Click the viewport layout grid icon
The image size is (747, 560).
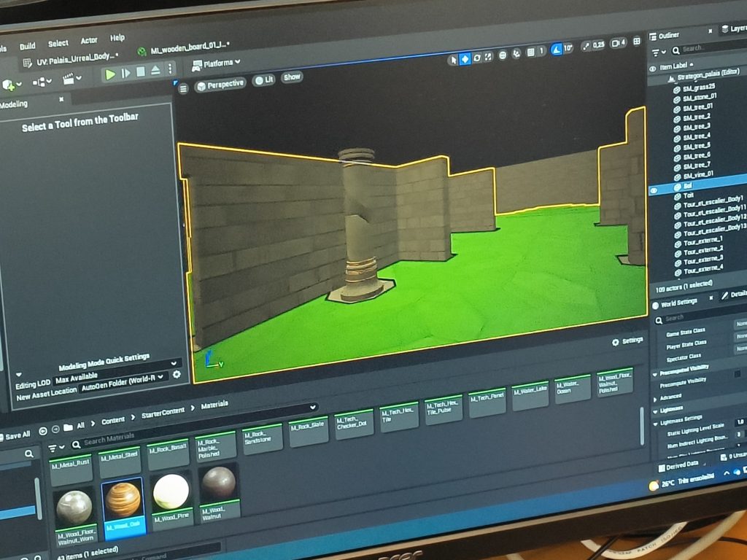[x=636, y=42]
